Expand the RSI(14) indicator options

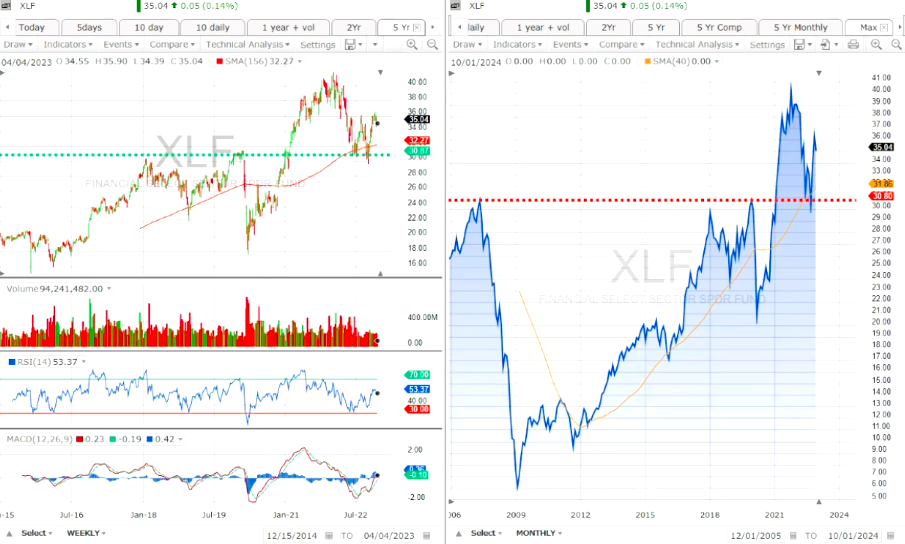tap(84, 362)
